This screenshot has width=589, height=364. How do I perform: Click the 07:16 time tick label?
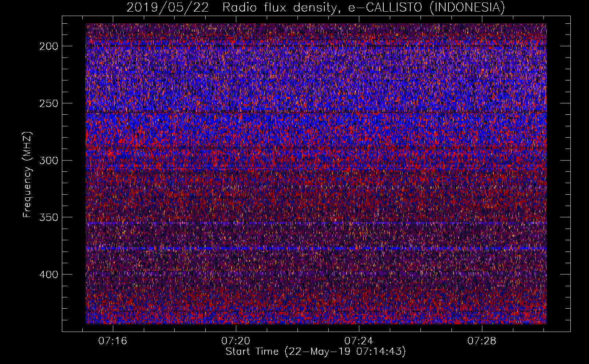point(113,341)
